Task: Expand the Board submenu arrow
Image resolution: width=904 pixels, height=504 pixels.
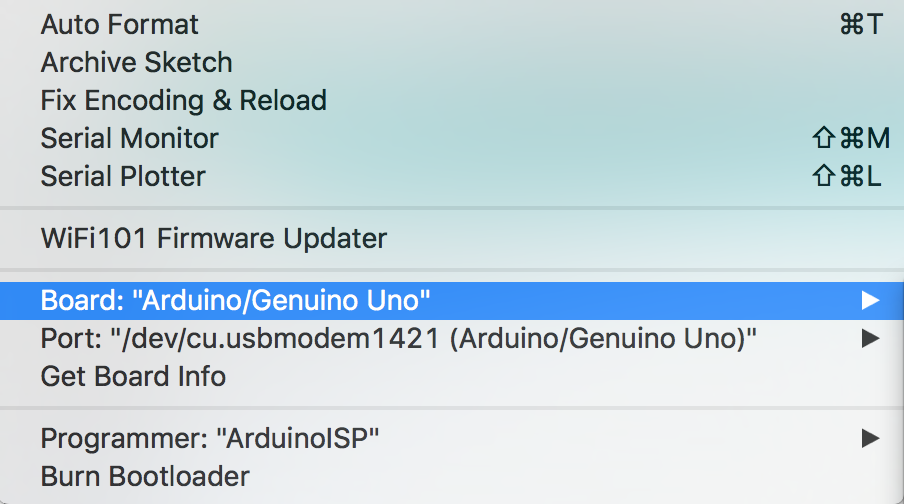Action: click(870, 300)
